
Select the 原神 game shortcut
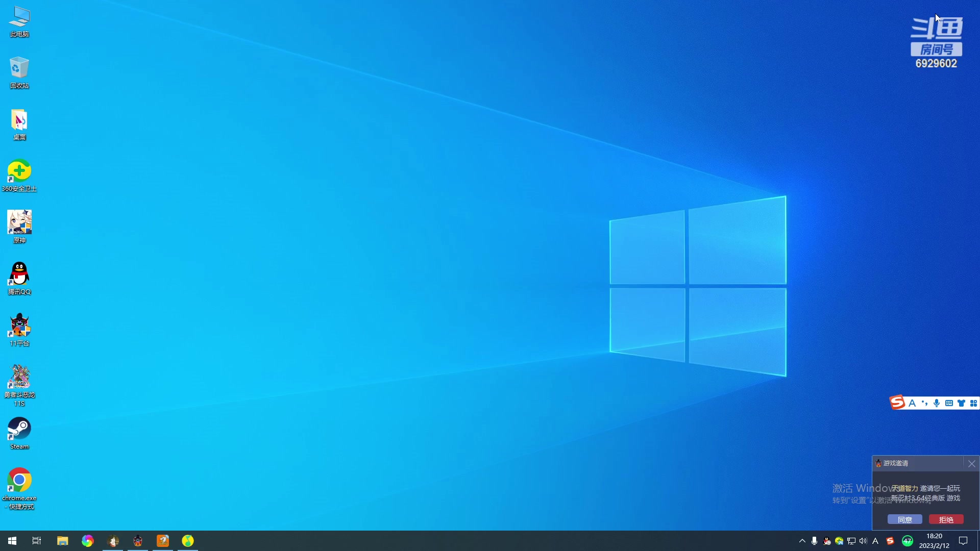19,228
